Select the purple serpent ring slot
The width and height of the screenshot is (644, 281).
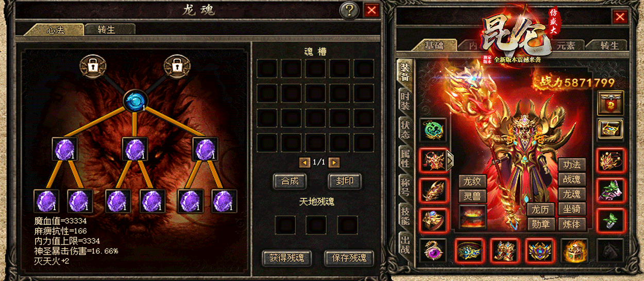(432, 250)
